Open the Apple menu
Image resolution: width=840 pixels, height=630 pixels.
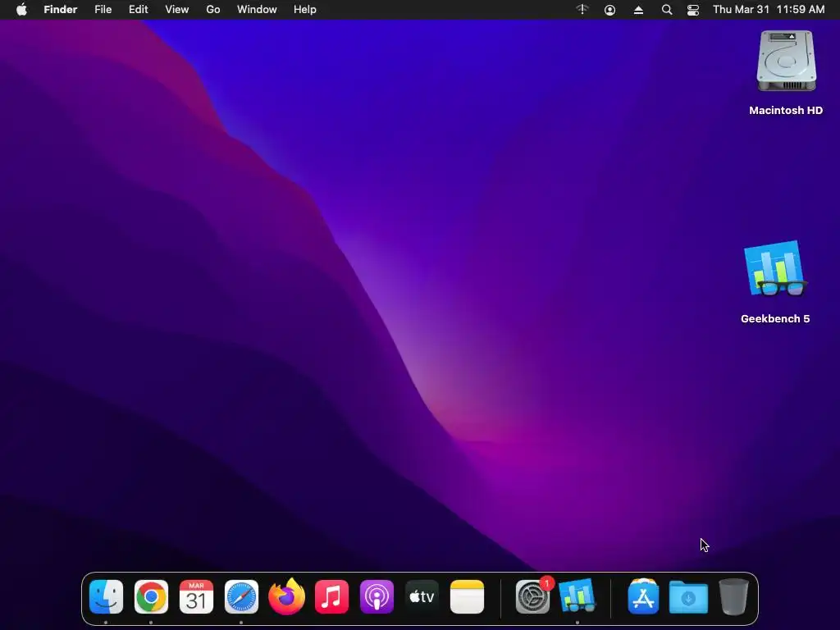pyautogui.click(x=21, y=10)
